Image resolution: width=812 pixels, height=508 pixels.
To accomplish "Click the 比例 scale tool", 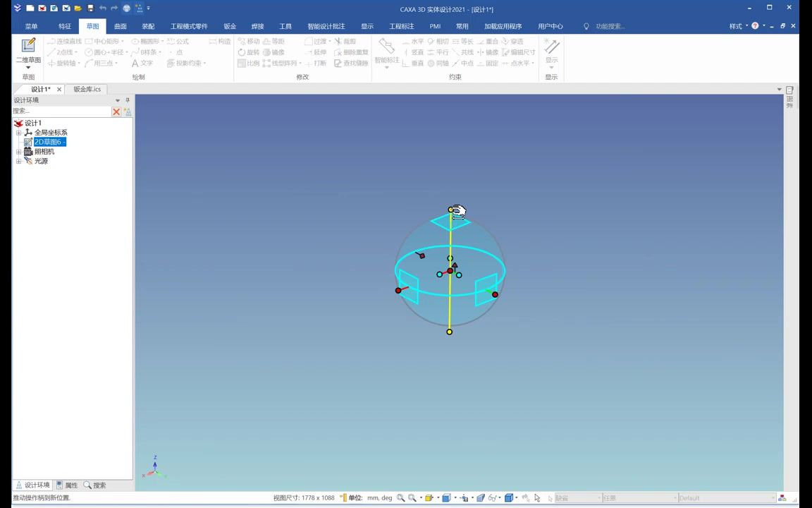I will tap(249, 64).
